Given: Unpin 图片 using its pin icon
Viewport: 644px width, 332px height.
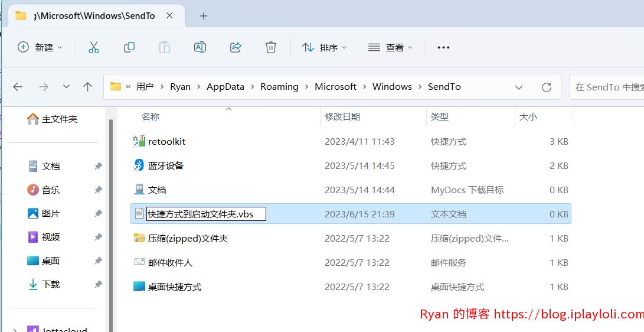Looking at the screenshot, I should coord(98,214).
